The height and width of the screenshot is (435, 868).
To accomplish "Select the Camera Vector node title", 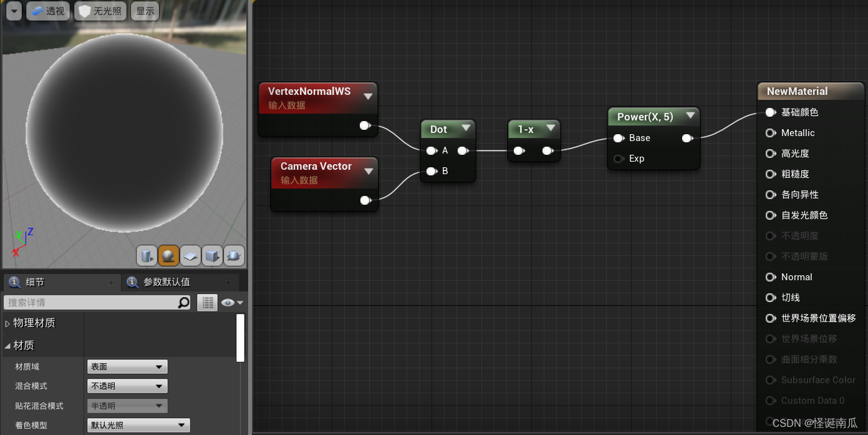I will click(316, 166).
